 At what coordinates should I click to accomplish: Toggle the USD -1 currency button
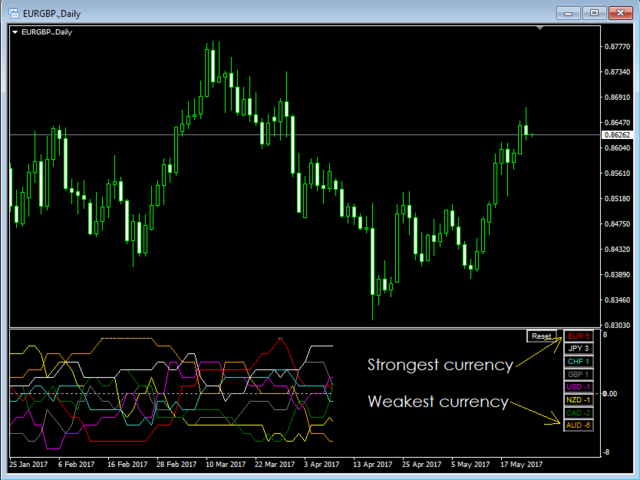578,387
